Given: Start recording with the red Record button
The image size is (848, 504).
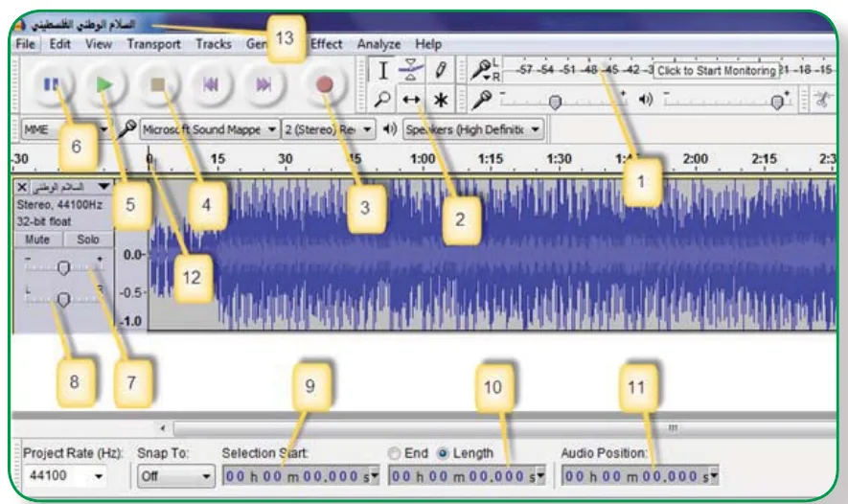Looking at the screenshot, I should pyautogui.click(x=325, y=84).
